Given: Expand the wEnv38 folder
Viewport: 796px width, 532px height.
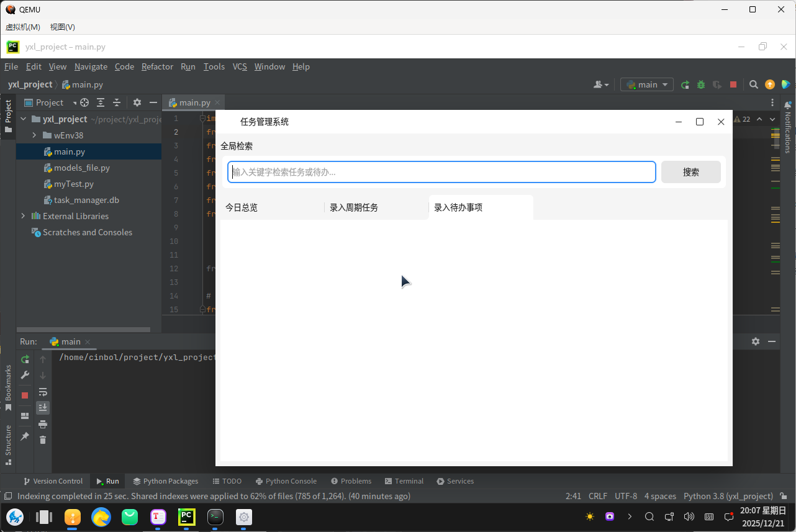Looking at the screenshot, I should pyautogui.click(x=35, y=135).
